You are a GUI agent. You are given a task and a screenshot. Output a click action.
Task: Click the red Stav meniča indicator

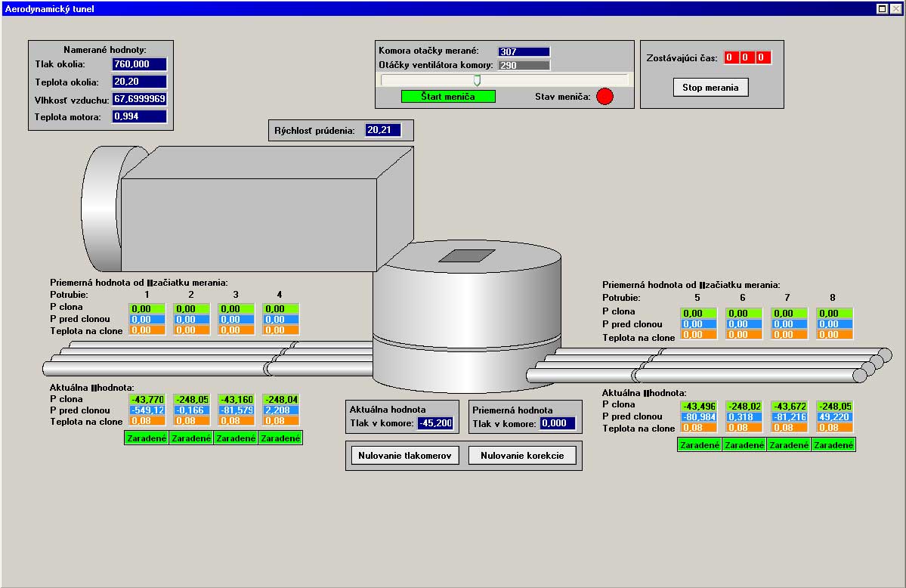click(605, 97)
